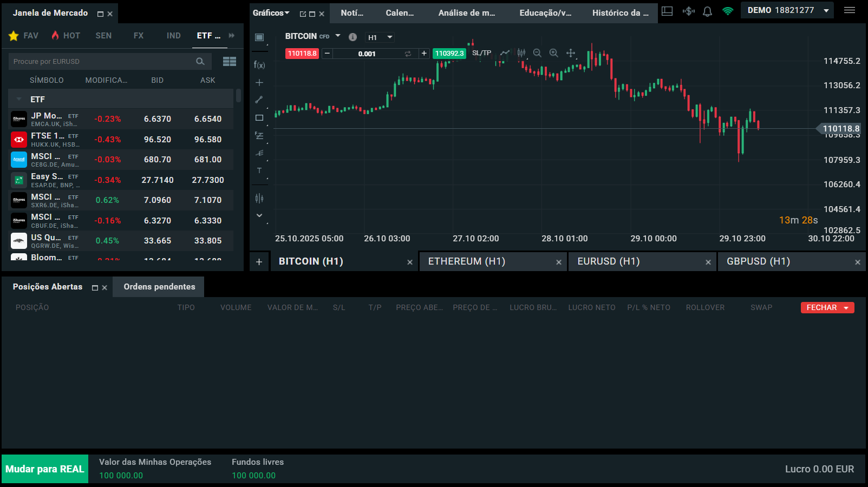Image resolution: width=868 pixels, height=487 pixels.
Task: Click the Bitcoin instrument info icon
Action: [x=353, y=37]
